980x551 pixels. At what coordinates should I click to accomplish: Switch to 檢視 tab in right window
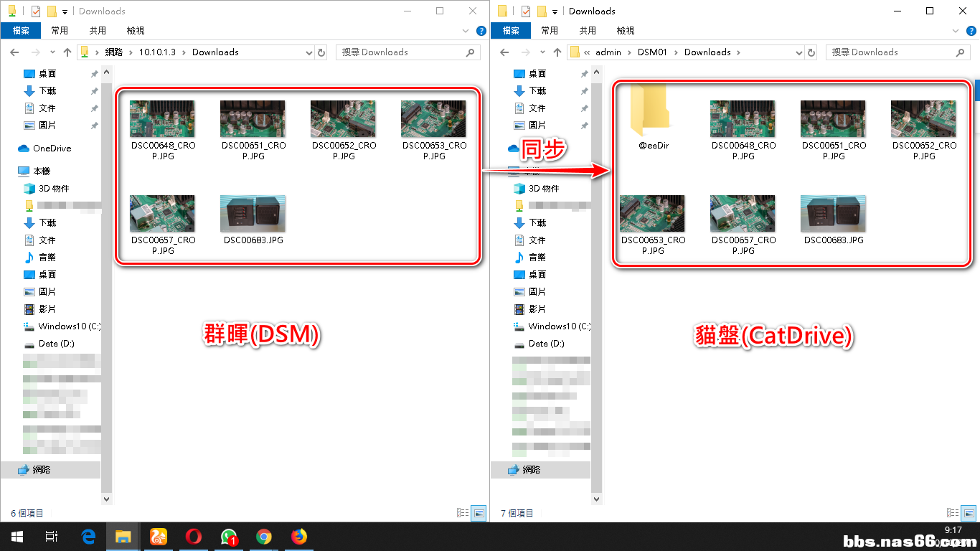626,31
